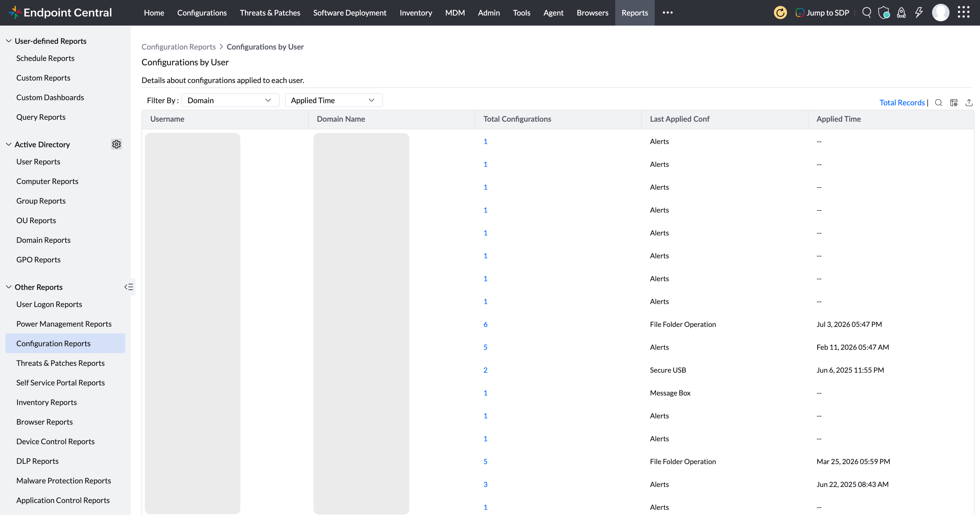Image resolution: width=980 pixels, height=515 pixels.
Task: Open count 2 in Secure USB row
Action: point(485,370)
